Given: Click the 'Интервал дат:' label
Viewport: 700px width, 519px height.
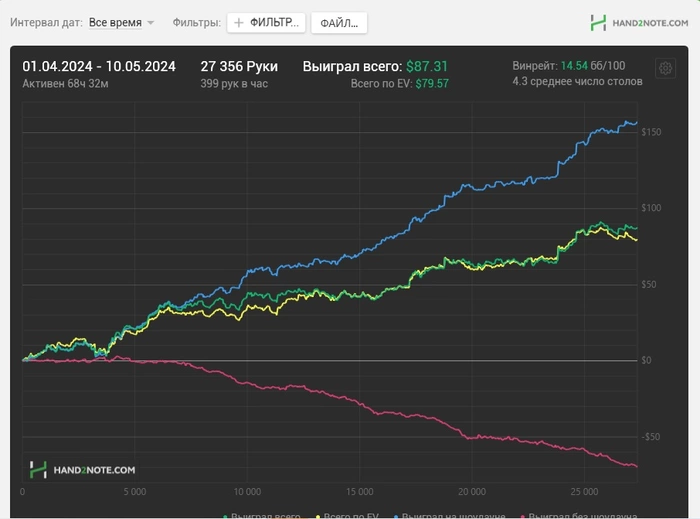Looking at the screenshot, I should pyautogui.click(x=46, y=22).
